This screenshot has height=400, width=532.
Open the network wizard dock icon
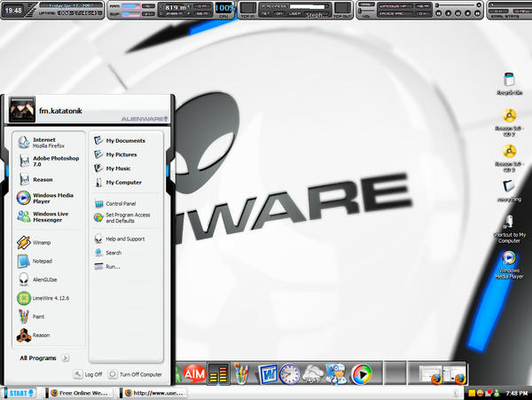coord(337,374)
